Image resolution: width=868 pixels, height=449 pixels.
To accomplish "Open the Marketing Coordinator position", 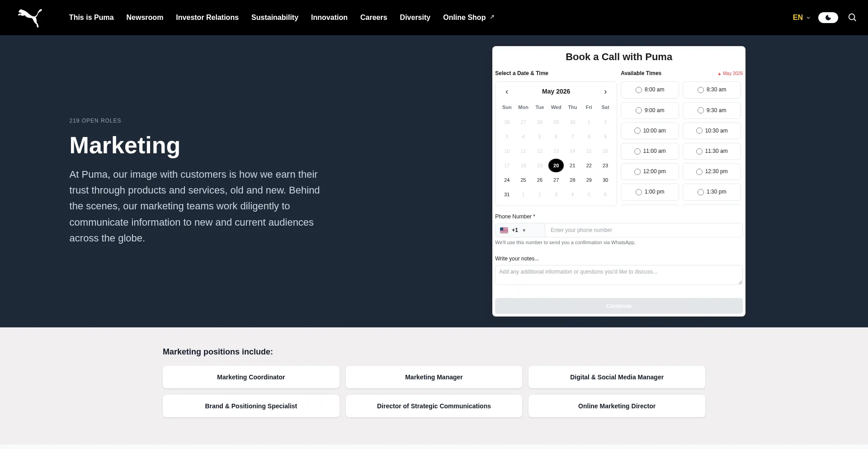I will [251, 377].
